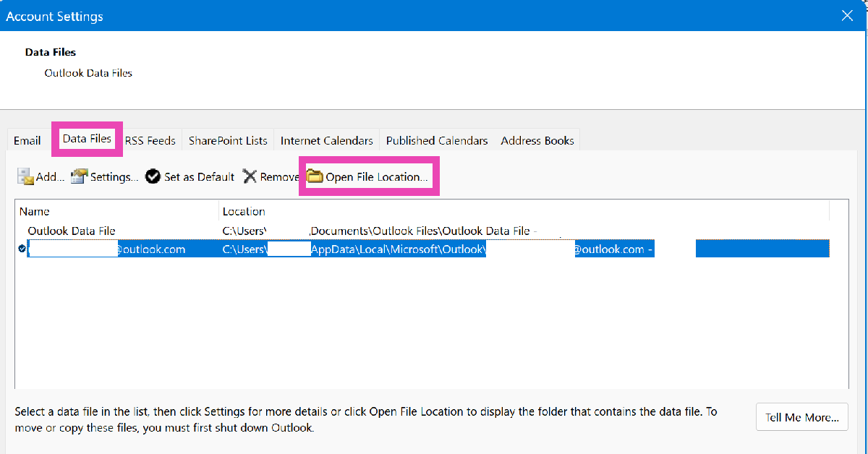Select the Outlook Data File row

[x=72, y=231]
